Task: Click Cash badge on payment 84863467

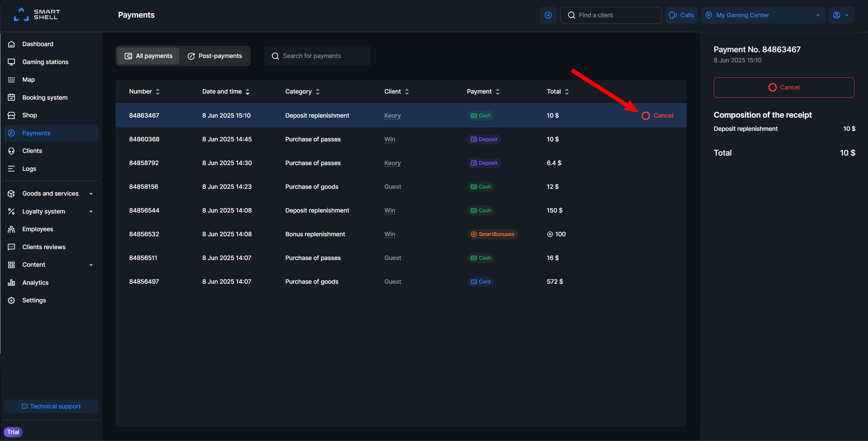Action: pyautogui.click(x=481, y=116)
